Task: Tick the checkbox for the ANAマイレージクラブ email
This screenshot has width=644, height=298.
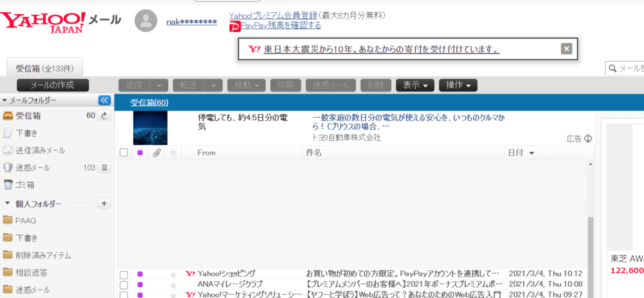Action: [124, 285]
